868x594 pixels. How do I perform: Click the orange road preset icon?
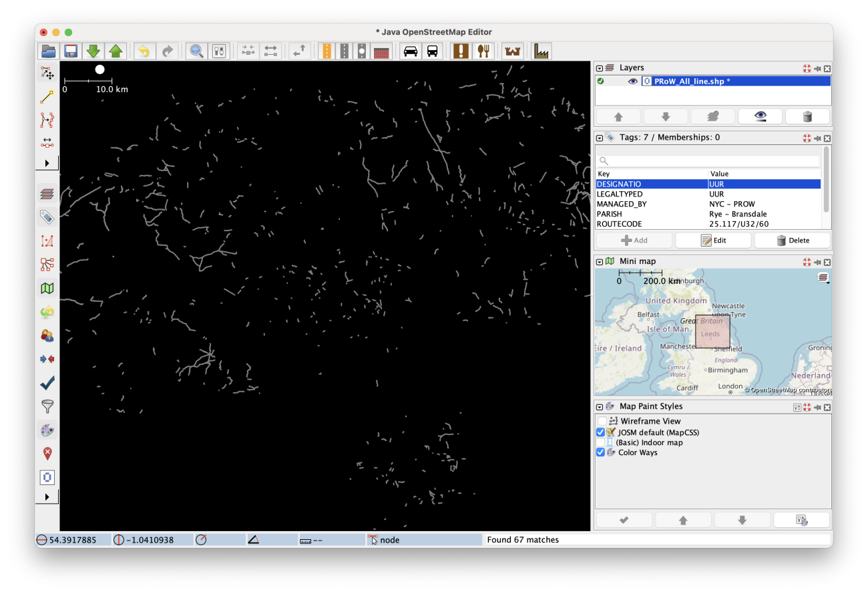click(x=327, y=51)
